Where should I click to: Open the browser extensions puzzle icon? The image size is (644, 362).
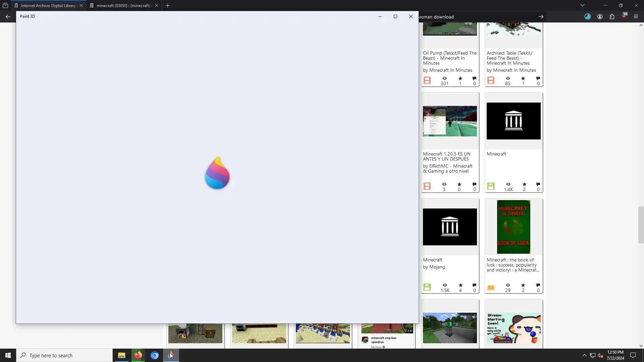pos(612,17)
